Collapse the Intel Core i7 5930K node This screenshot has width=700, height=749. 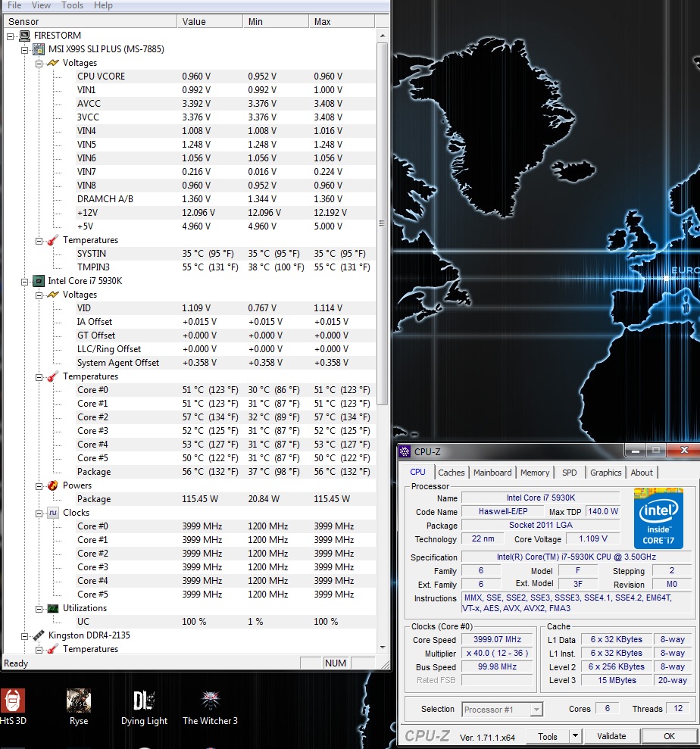pos(24,282)
